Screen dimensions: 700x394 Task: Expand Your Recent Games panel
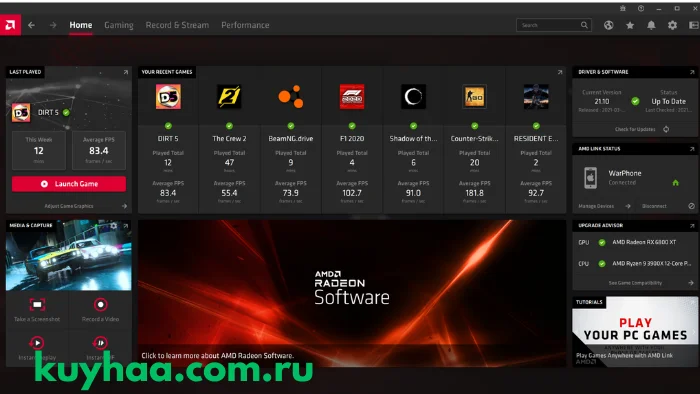click(x=560, y=72)
